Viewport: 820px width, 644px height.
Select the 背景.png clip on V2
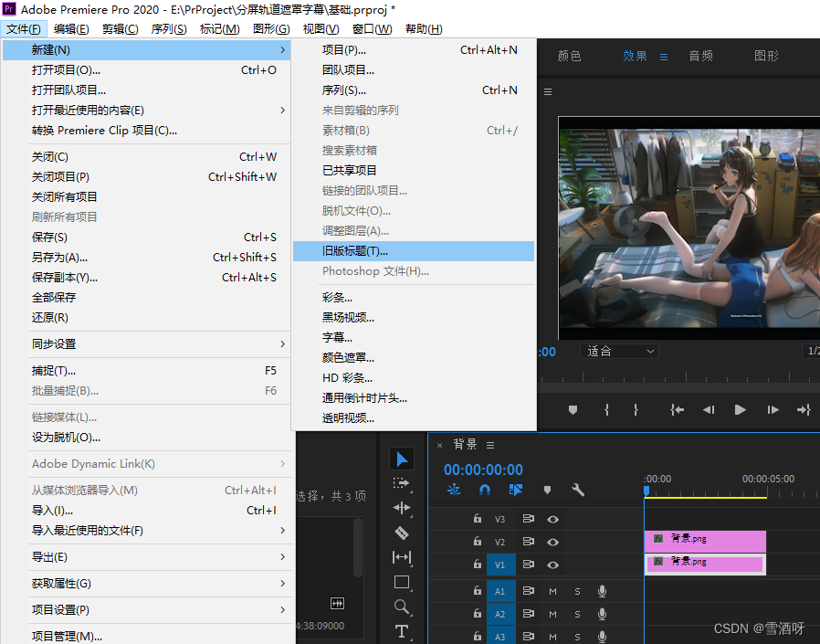point(705,541)
